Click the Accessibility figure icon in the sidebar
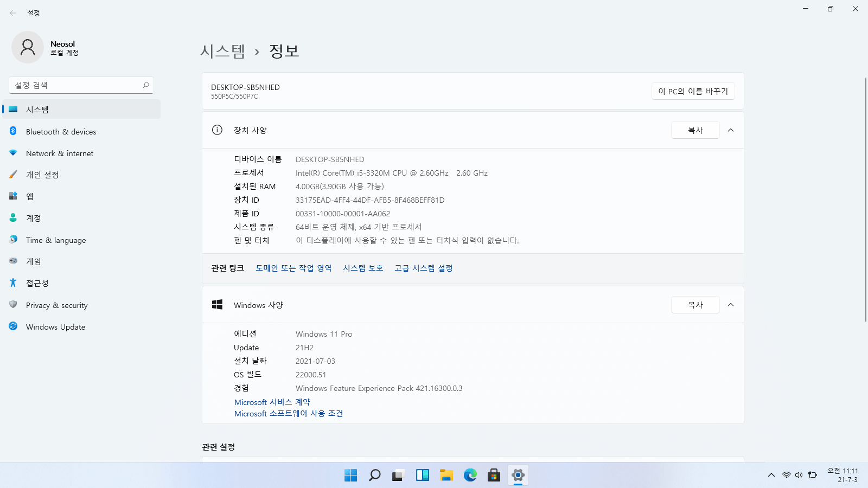 [13, 282]
